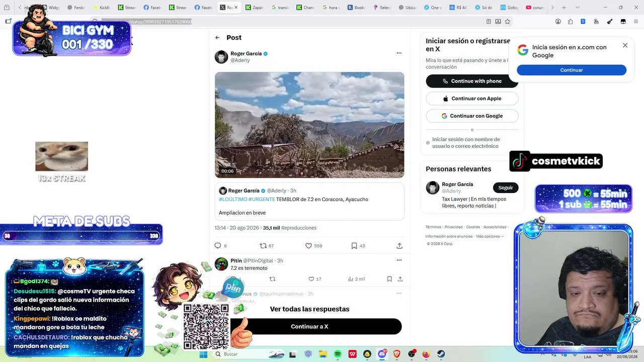Switch to the YouTube tab at the end
Screen dimensions: 644x362
pyautogui.click(x=535, y=8)
